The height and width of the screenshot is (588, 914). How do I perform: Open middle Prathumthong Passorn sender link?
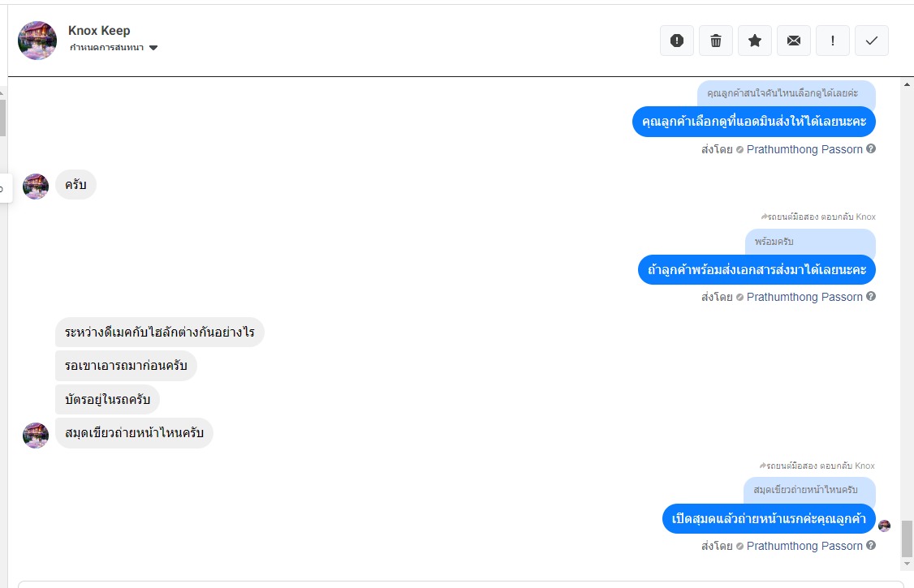804,297
